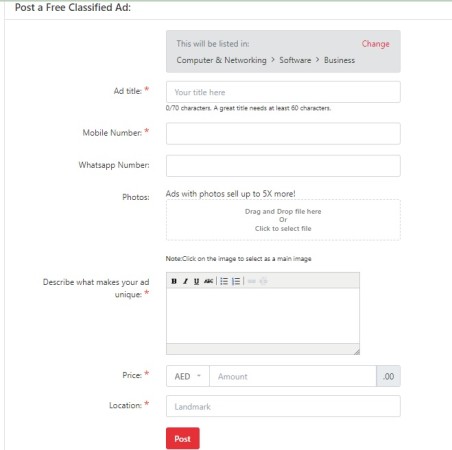Insert a bulleted list in description

224,281
